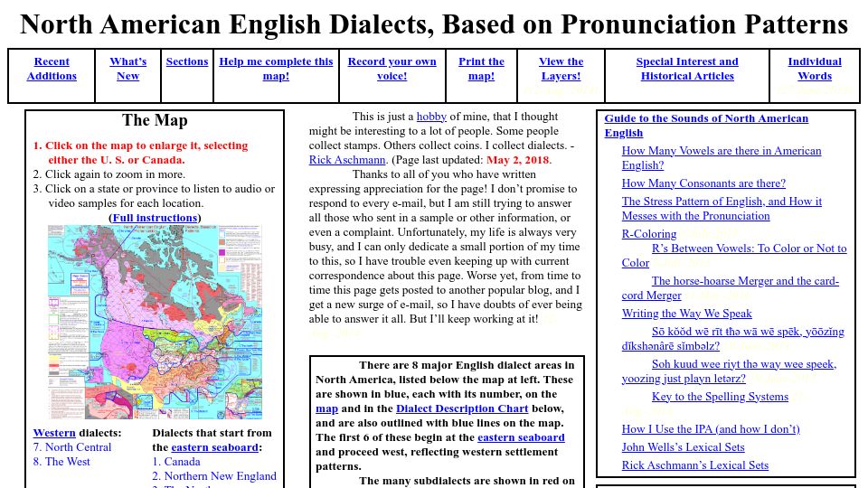Open How Many Vowels are there link
Screen dimensions: 868x488
coord(722,157)
